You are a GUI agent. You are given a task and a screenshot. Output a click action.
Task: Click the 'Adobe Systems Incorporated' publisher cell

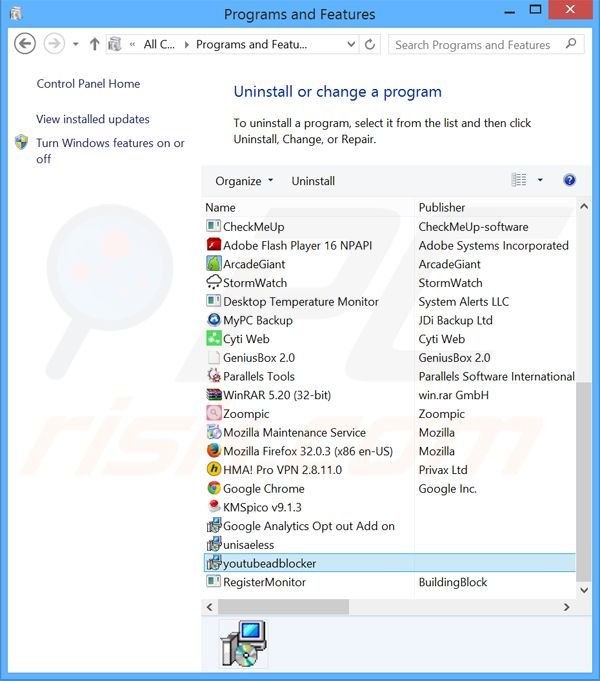point(494,245)
